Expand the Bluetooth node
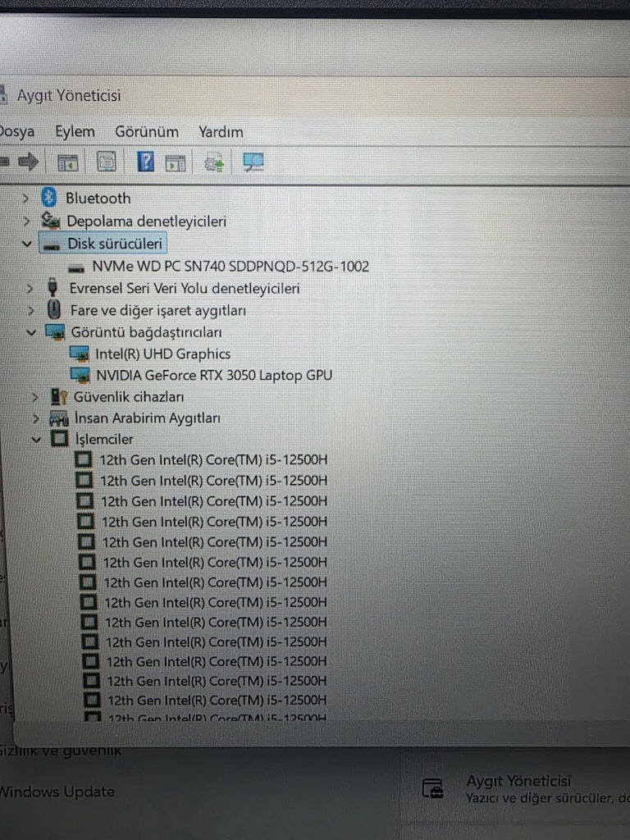Image resolution: width=630 pixels, height=840 pixels. click(x=25, y=199)
